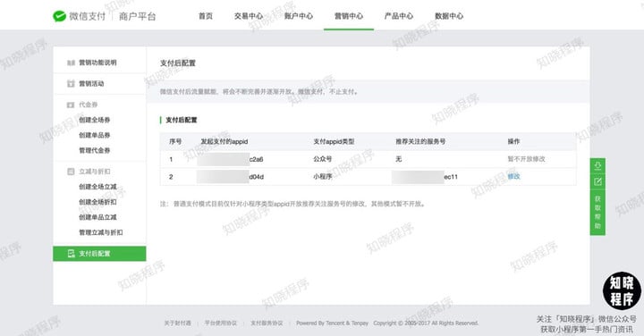Open 创建全场立减 sidebar item
The image size is (644, 336).
(97, 187)
